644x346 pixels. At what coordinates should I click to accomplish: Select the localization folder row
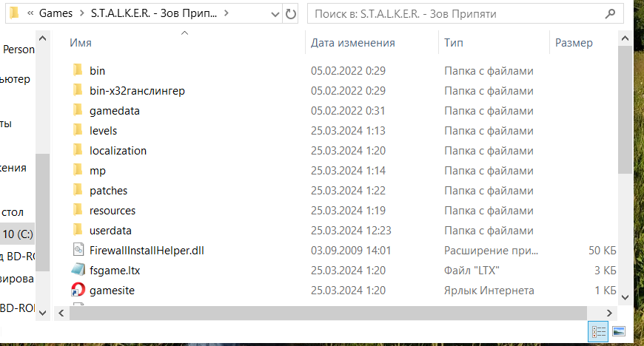pyautogui.click(x=118, y=151)
